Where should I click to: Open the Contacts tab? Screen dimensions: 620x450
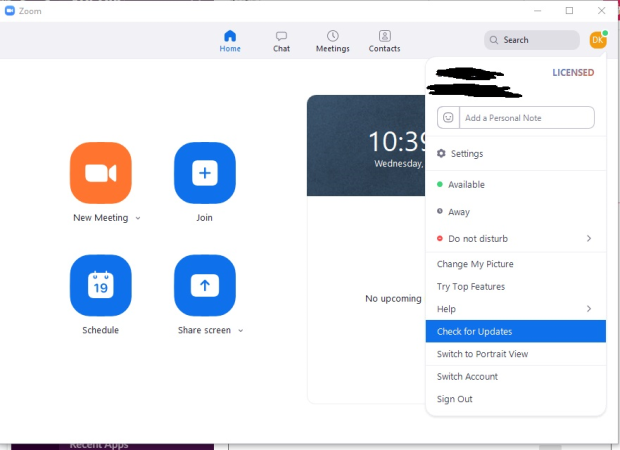pyautogui.click(x=384, y=41)
